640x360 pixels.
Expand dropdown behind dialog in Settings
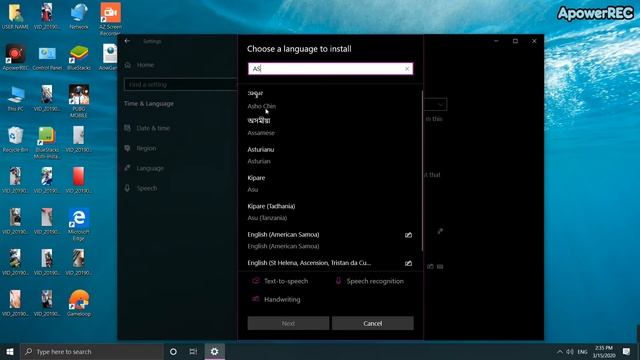pos(440,105)
